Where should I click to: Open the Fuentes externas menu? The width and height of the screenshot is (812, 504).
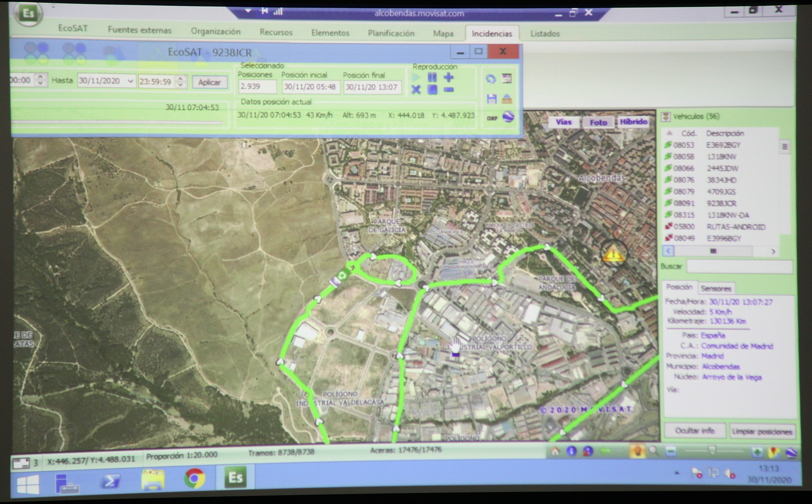[x=139, y=30]
